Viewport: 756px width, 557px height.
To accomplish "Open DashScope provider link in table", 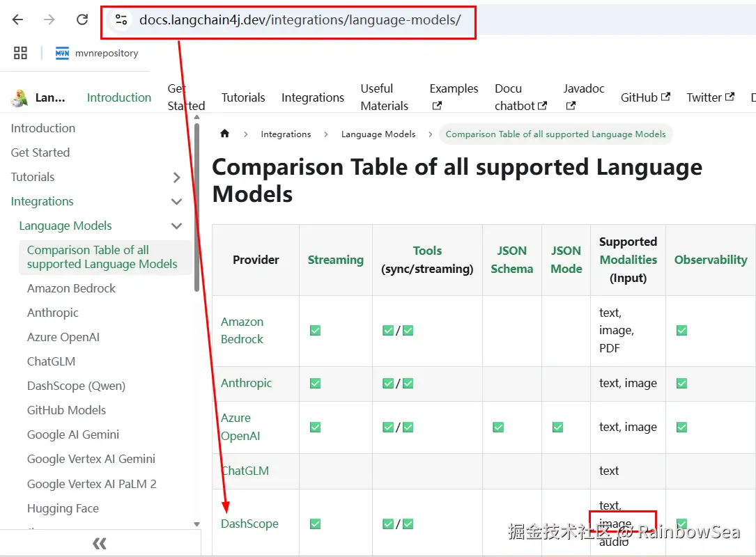I will 249,524.
